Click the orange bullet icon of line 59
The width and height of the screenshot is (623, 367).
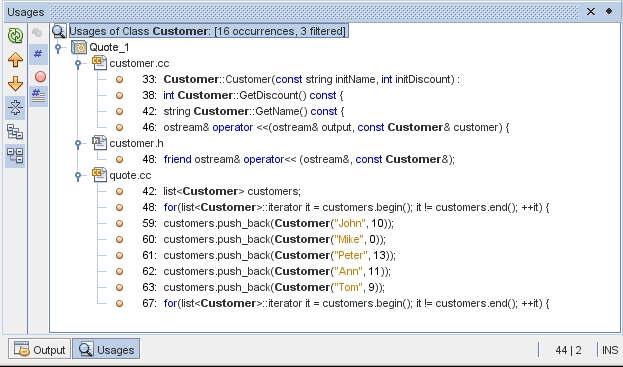click(x=119, y=223)
